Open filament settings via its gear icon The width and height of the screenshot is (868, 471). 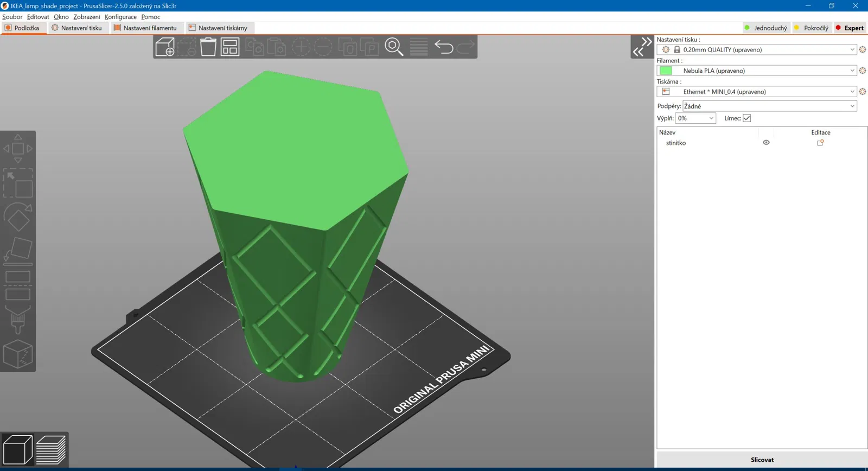click(x=863, y=71)
